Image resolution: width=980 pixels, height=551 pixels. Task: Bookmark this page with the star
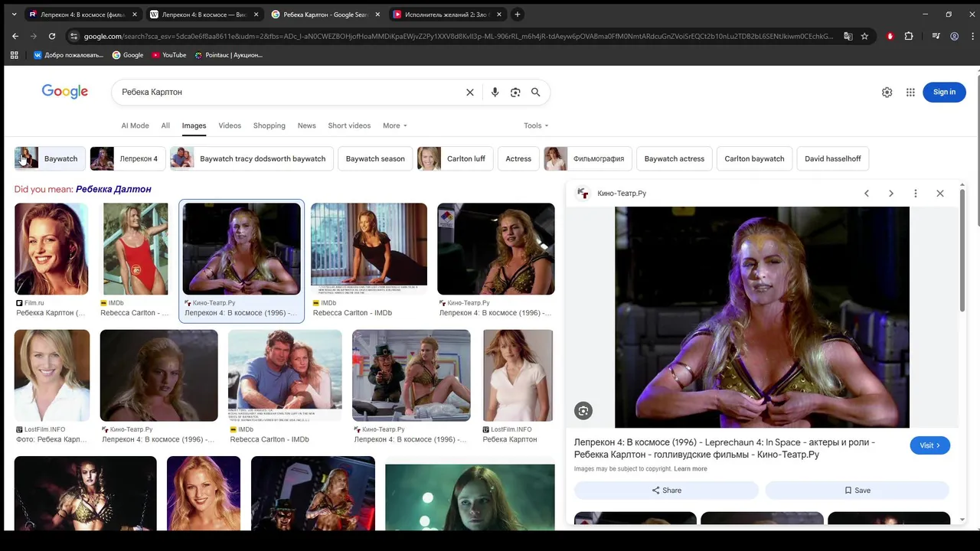click(864, 36)
